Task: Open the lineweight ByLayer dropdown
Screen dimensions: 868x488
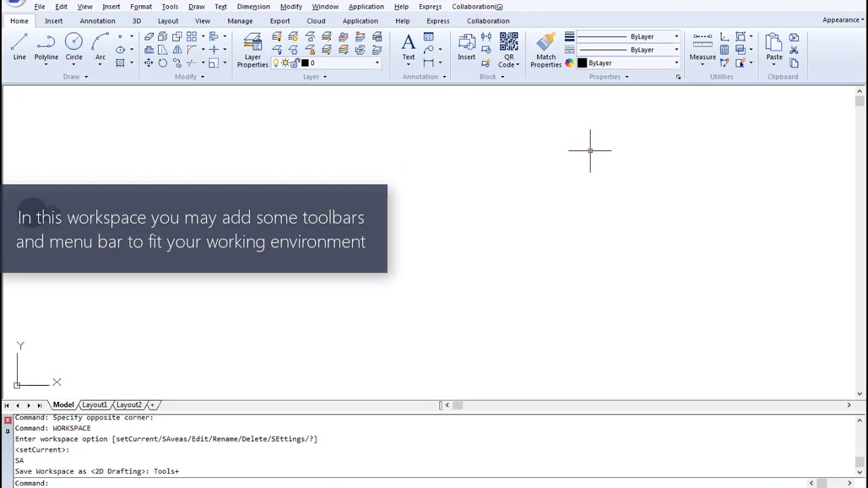Action: tap(676, 37)
